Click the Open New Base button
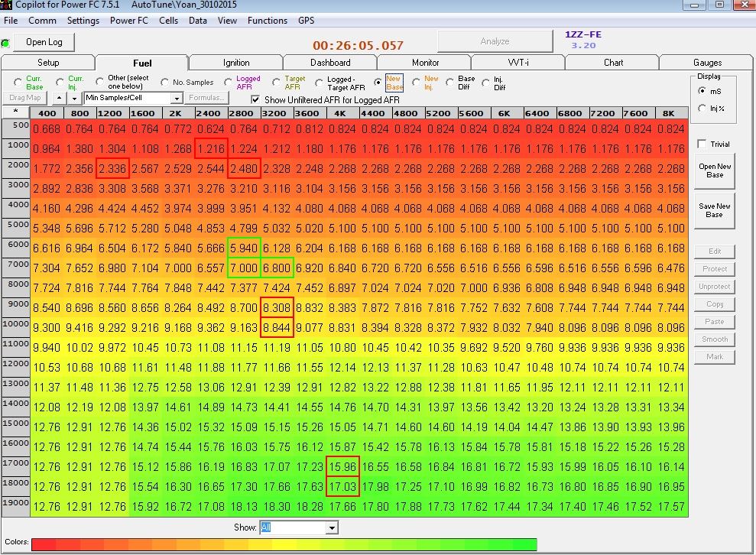756x555 pixels. [x=715, y=170]
